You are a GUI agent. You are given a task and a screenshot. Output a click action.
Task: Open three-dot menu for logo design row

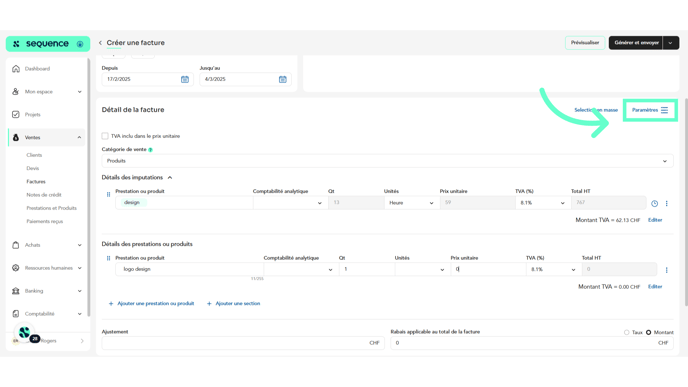666,270
